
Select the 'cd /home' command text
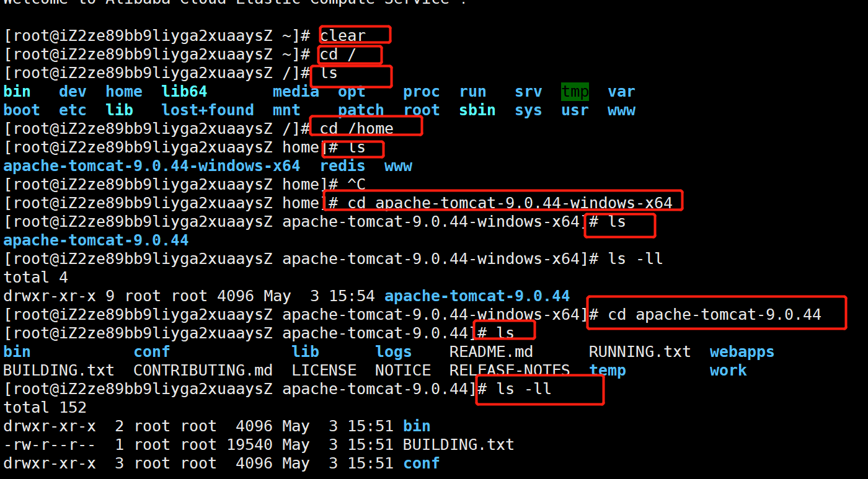point(356,129)
